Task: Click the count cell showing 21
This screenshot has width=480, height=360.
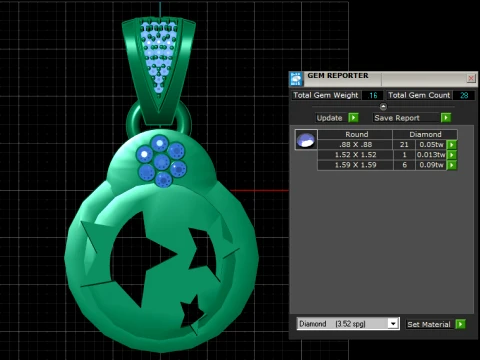Action: 404,145
